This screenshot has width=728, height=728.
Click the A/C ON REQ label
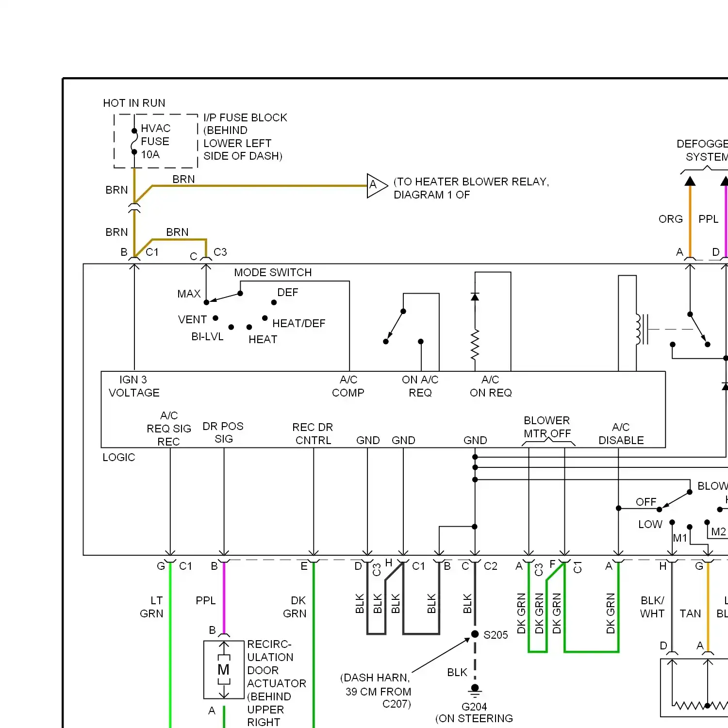pos(491,386)
